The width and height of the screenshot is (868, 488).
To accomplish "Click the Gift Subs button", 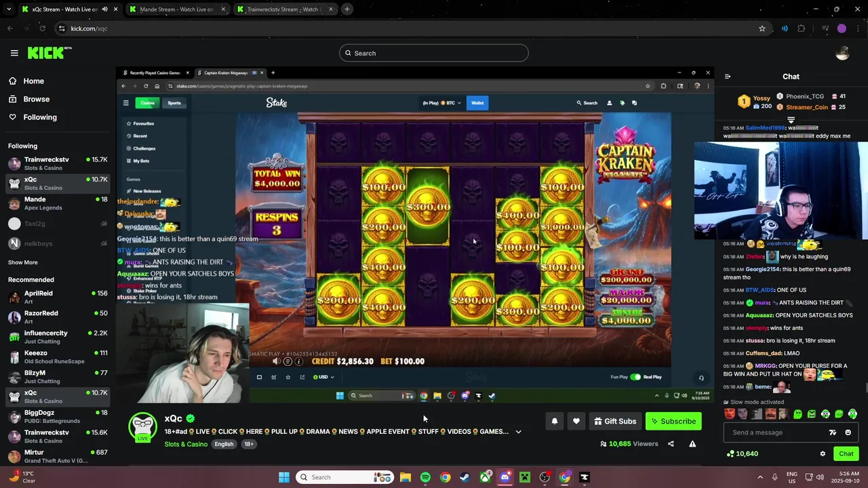I will (615, 421).
